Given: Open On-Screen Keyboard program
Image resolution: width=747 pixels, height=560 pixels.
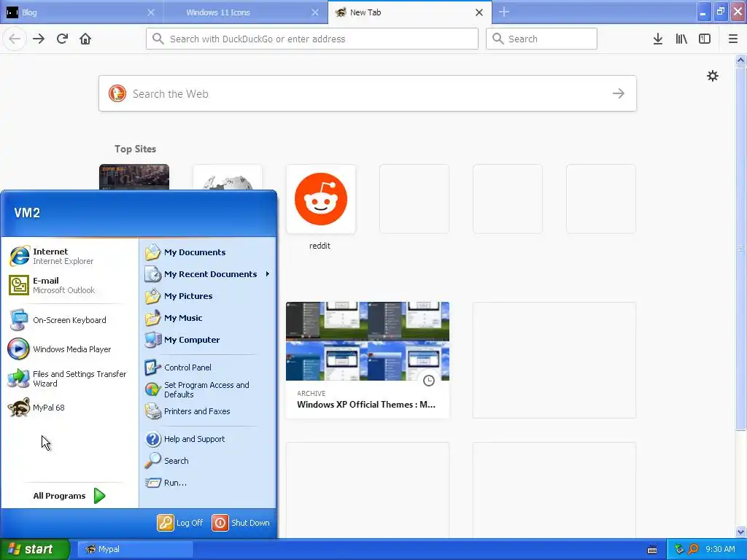Looking at the screenshot, I should point(58,320).
